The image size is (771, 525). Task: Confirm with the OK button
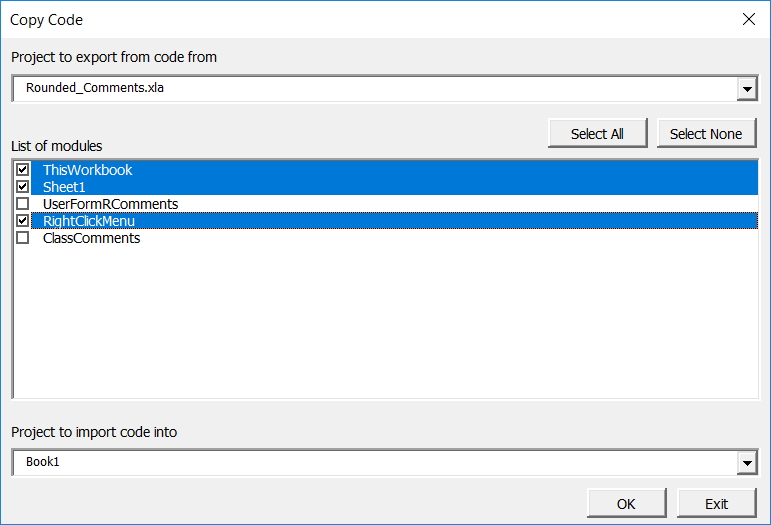626,503
